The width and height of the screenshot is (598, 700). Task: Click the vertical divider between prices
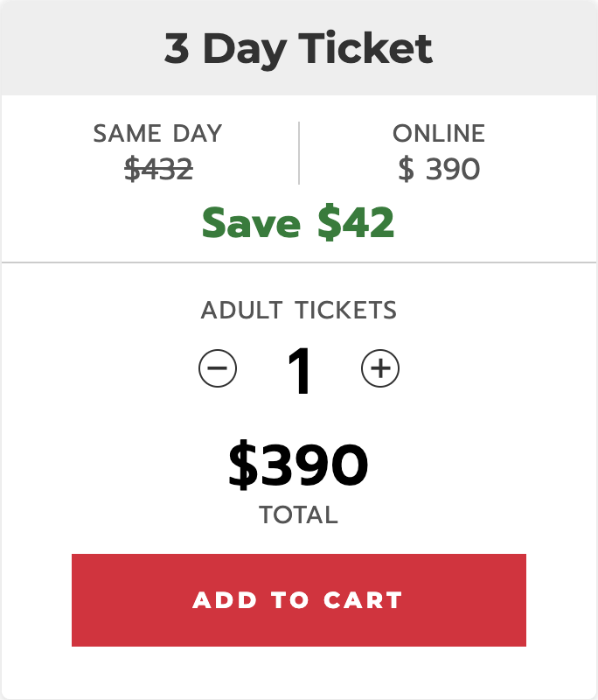(x=299, y=152)
